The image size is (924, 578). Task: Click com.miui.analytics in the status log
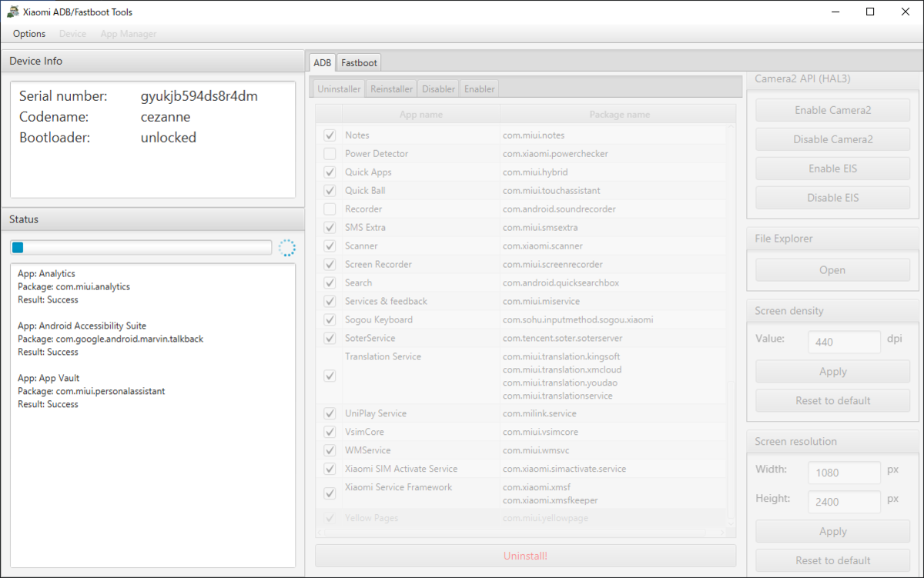pyautogui.click(x=93, y=286)
